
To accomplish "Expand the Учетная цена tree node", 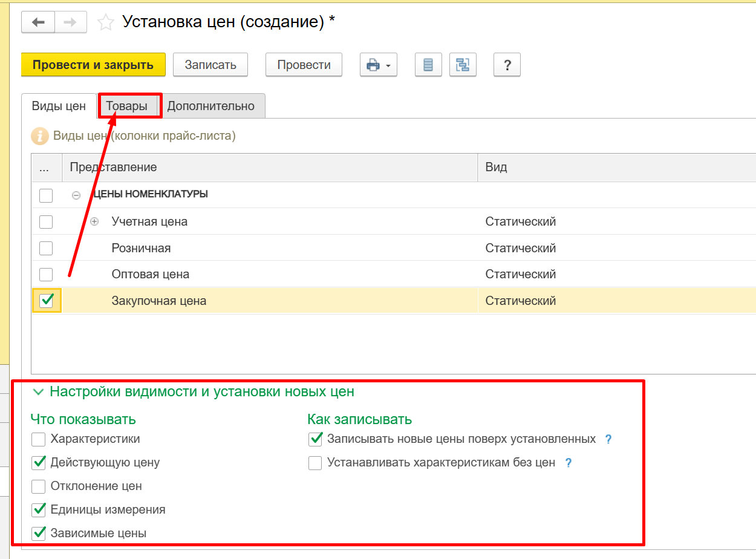I will click(x=94, y=222).
